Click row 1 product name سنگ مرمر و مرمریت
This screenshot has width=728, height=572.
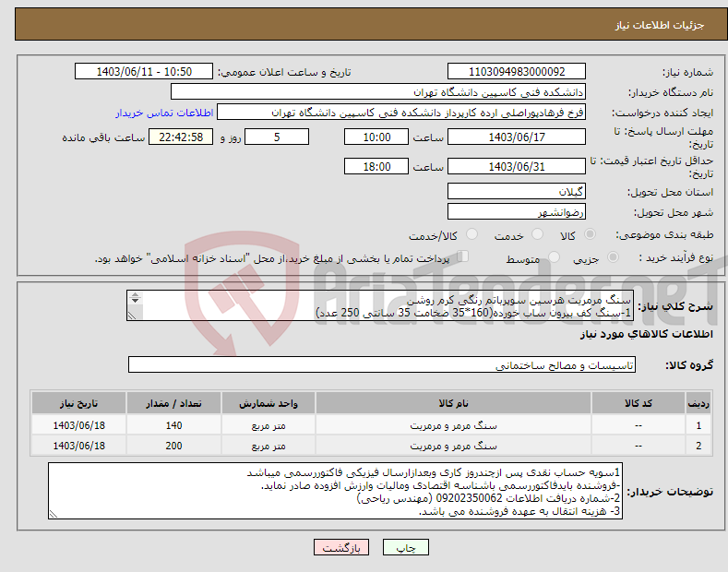coord(453,425)
